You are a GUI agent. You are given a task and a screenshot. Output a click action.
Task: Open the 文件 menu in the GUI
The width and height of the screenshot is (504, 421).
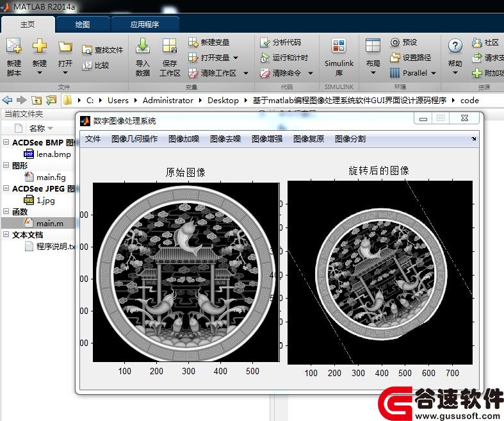point(93,139)
